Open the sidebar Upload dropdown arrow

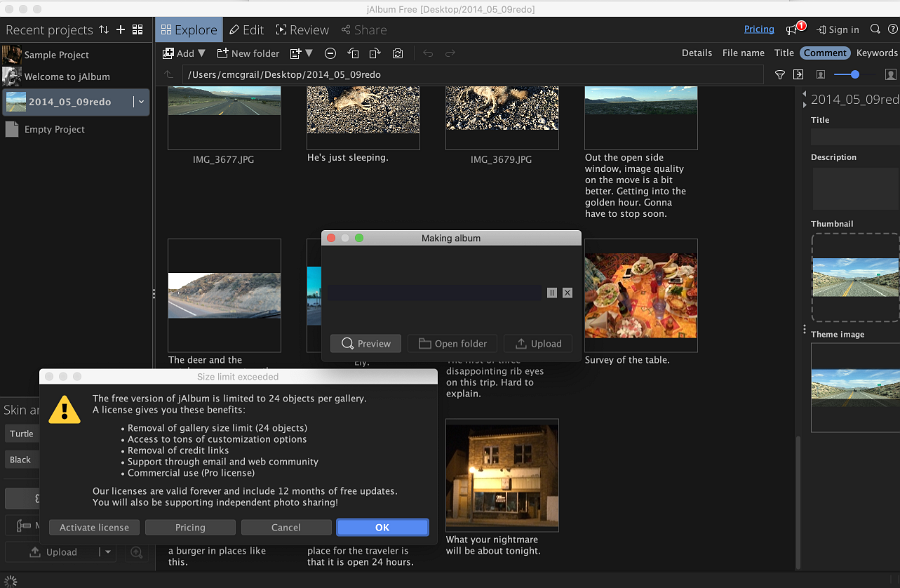point(107,552)
